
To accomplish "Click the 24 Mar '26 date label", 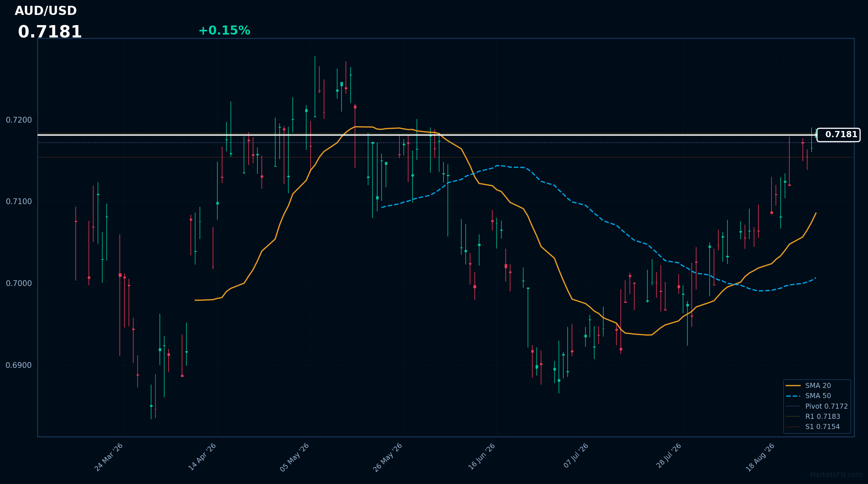I will pos(109,457).
